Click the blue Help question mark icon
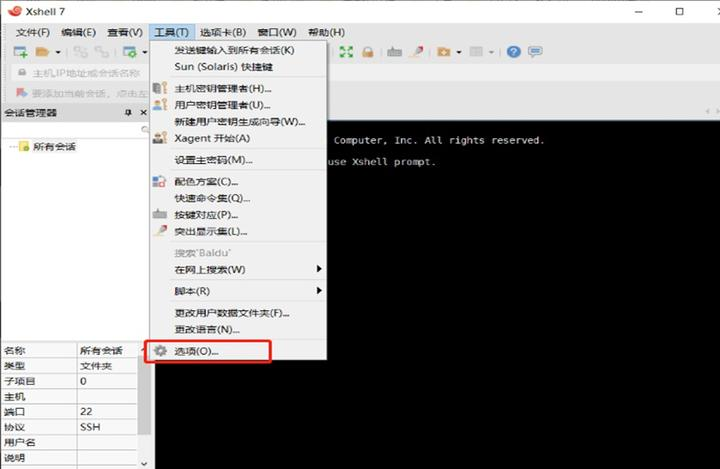The image size is (720, 469). (x=514, y=52)
